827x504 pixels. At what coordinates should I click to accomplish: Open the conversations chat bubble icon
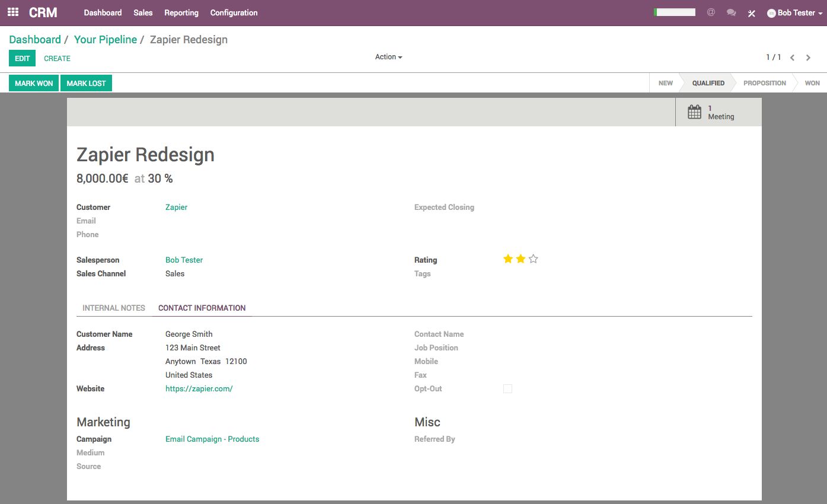pyautogui.click(x=731, y=12)
